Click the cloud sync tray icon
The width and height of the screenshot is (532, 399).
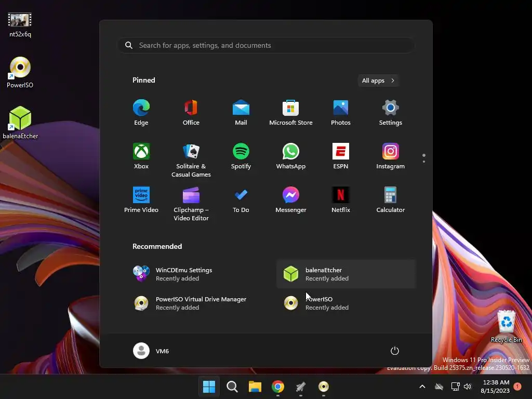[x=439, y=387]
